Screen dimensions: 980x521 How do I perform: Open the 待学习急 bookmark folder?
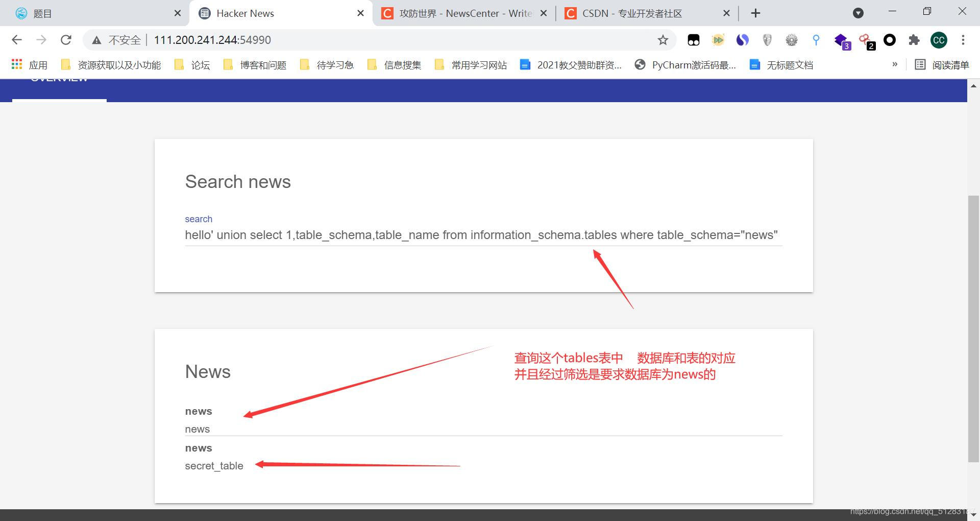(x=327, y=65)
